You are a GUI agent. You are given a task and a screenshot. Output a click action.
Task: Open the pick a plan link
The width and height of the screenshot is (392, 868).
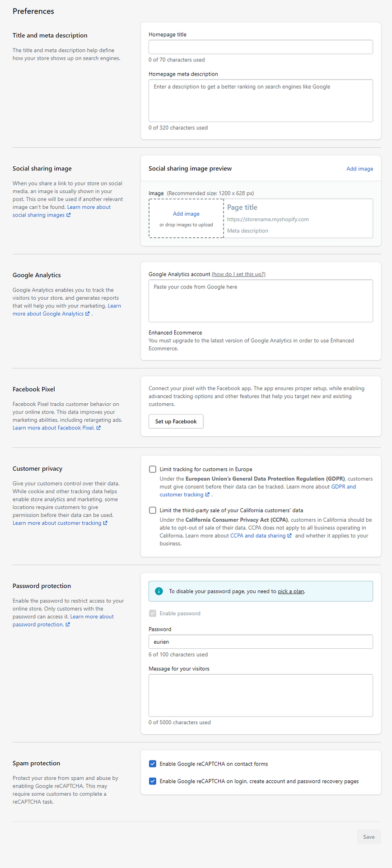pyautogui.click(x=291, y=591)
